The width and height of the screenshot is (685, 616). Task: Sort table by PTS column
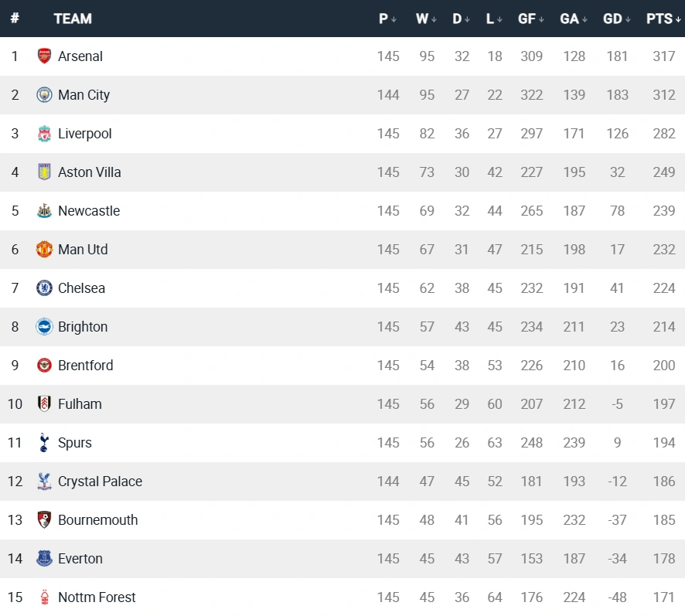[x=663, y=19]
